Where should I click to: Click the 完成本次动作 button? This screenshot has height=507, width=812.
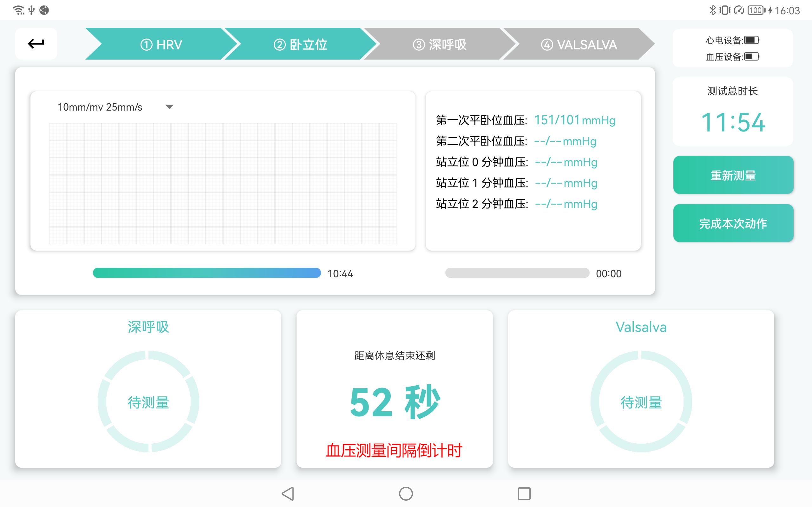[x=733, y=223]
